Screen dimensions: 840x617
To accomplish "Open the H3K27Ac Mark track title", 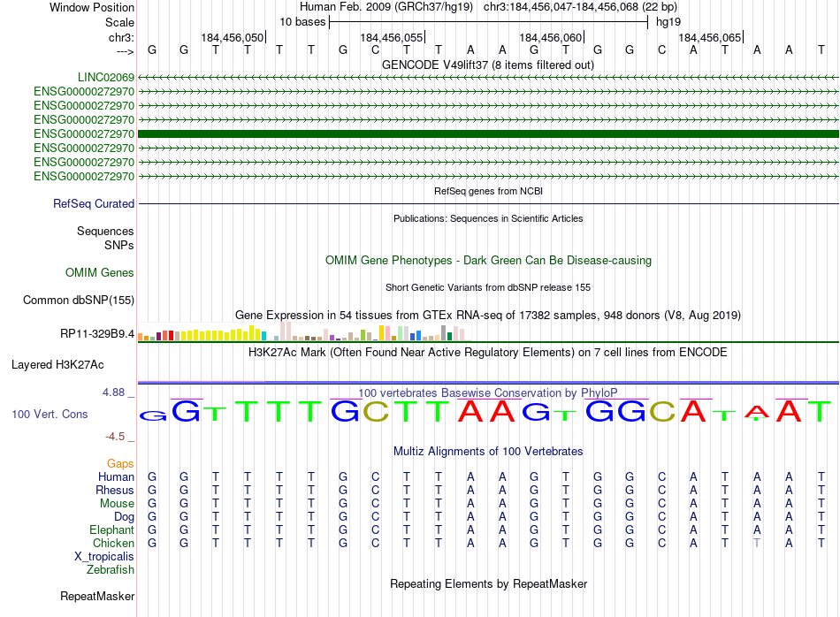I will coord(488,353).
